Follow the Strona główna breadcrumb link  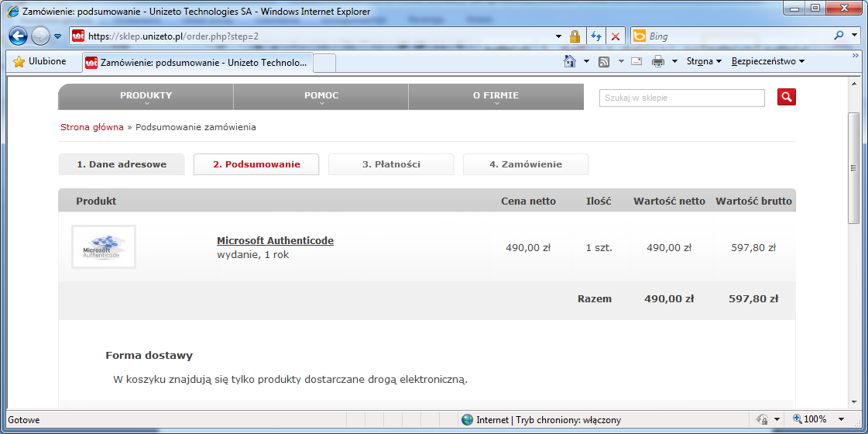pos(92,127)
